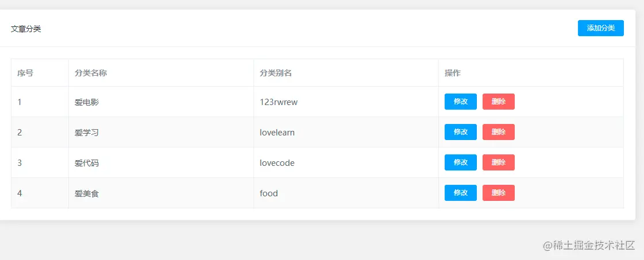Click 删除 for 爱电影 row
Image resolution: width=644 pixels, height=260 pixels.
[498, 102]
